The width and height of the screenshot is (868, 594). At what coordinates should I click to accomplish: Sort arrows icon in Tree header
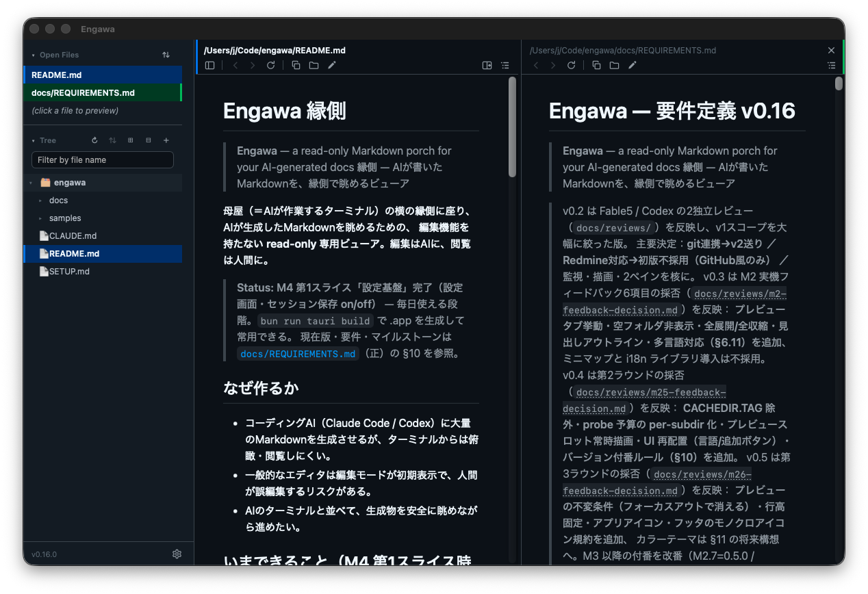[113, 140]
